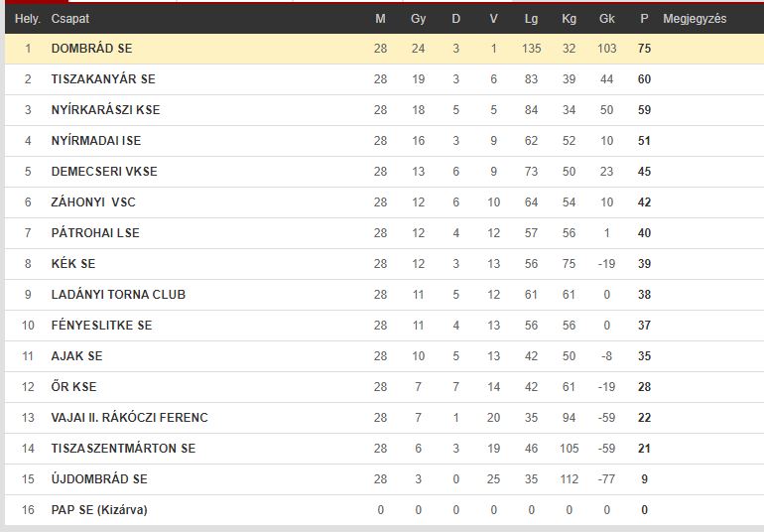Select ZÁHONYI VSC team row name
764x532 pixels.
click(x=93, y=201)
